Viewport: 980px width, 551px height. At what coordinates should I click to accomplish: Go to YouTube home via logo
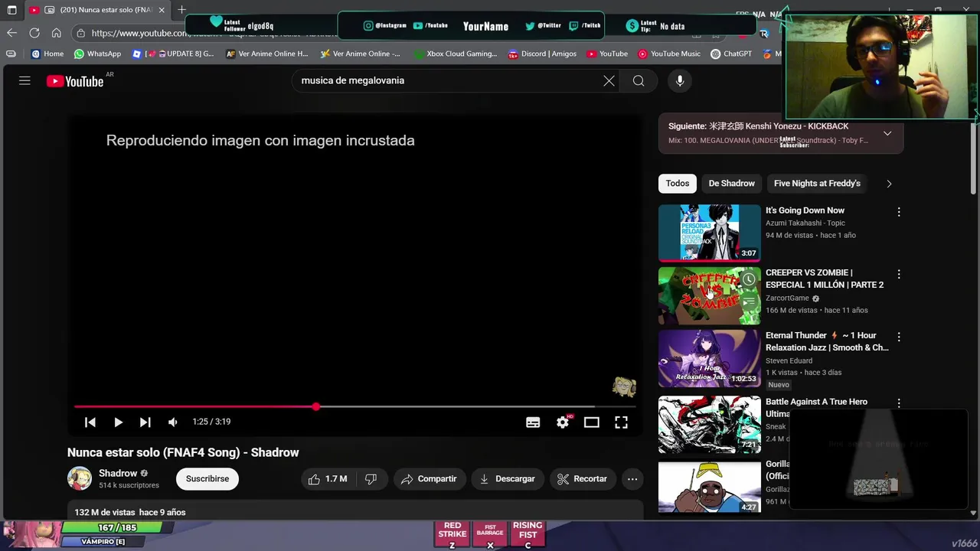(x=75, y=81)
